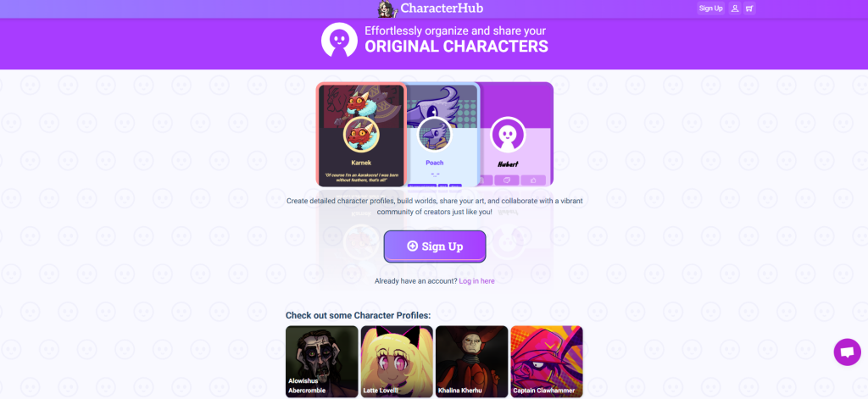Click Poach's circular bird avatar
This screenshot has height=399, width=868.
tap(435, 134)
